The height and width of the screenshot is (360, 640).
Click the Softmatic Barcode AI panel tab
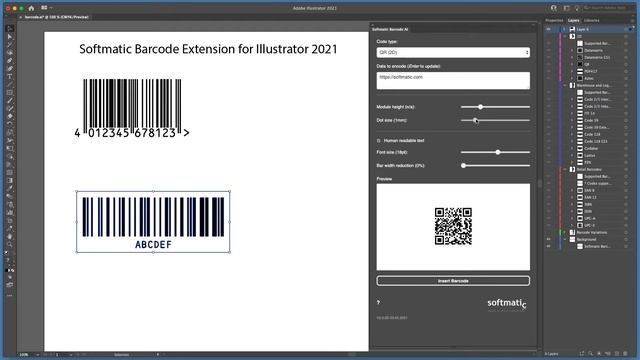[x=390, y=29]
